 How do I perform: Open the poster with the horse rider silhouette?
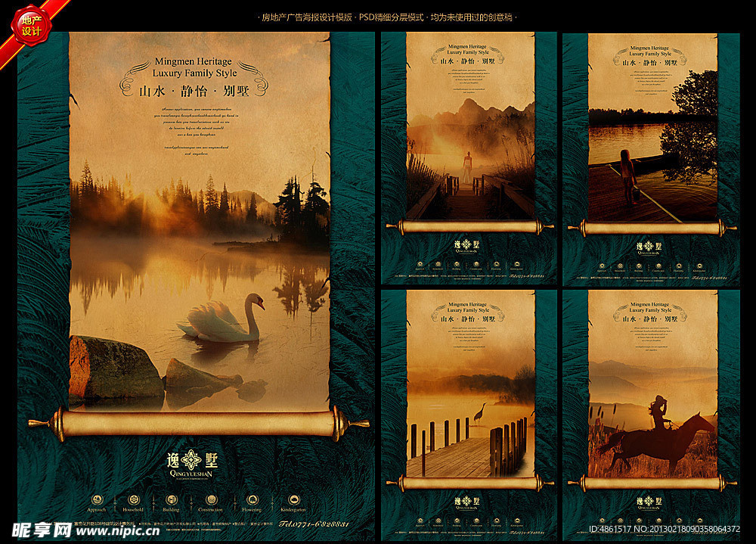pyautogui.click(x=651, y=415)
